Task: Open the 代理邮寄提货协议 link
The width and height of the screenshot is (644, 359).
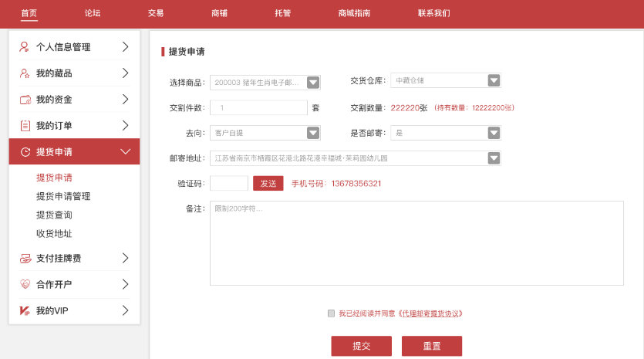Action: [x=430, y=313]
